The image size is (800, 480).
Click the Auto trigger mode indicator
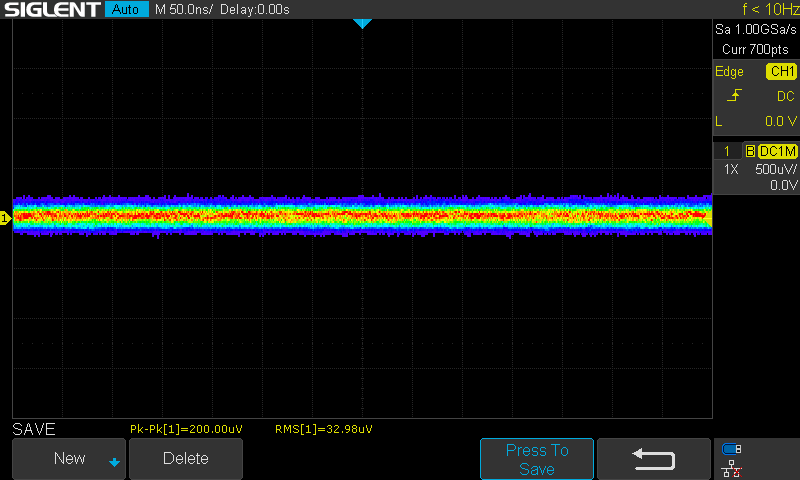[x=127, y=9]
